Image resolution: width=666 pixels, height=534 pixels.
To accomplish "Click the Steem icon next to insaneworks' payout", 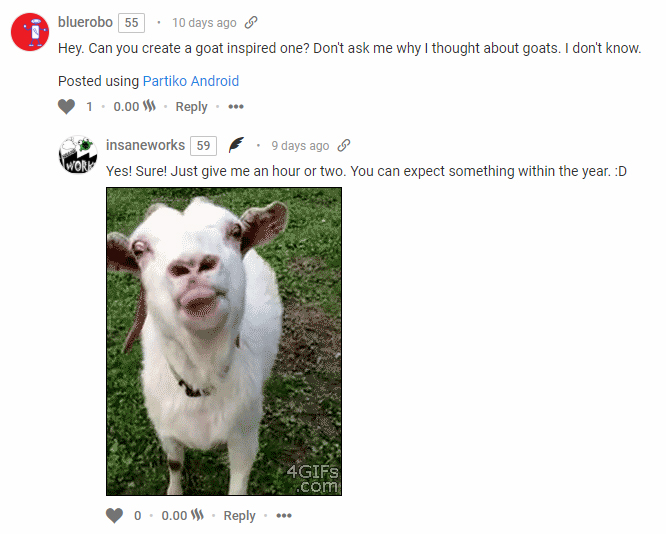I will click(197, 515).
